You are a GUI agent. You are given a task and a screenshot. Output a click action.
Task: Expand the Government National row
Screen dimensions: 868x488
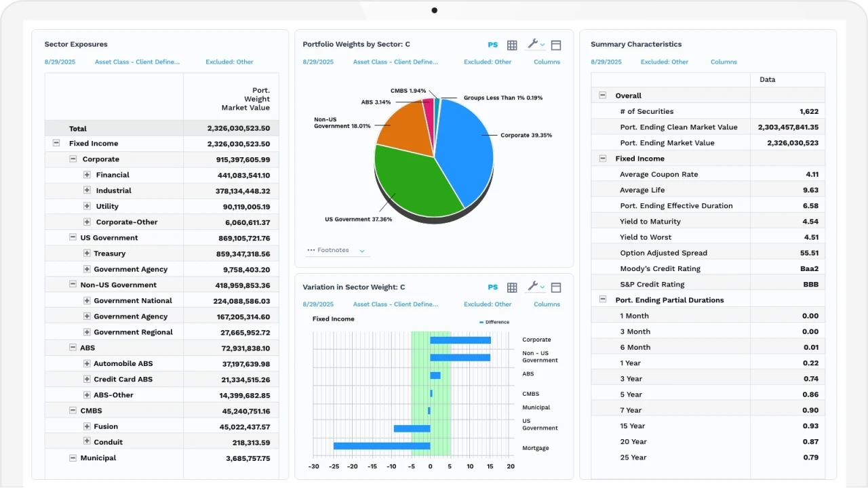87,300
